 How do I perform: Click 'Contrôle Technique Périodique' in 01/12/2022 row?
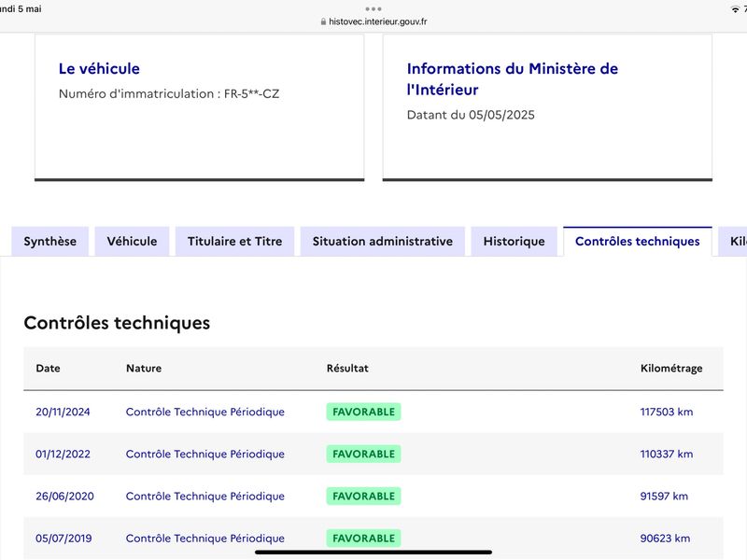click(205, 454)
